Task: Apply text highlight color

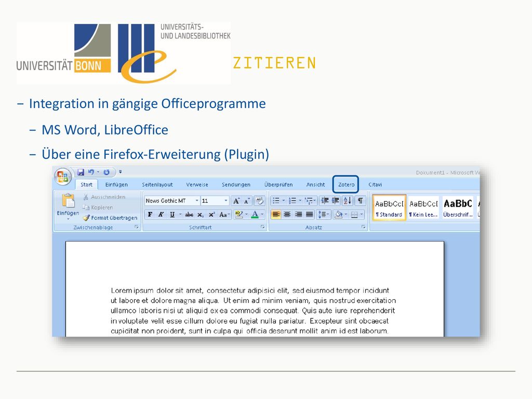Action: coord(239,215)
